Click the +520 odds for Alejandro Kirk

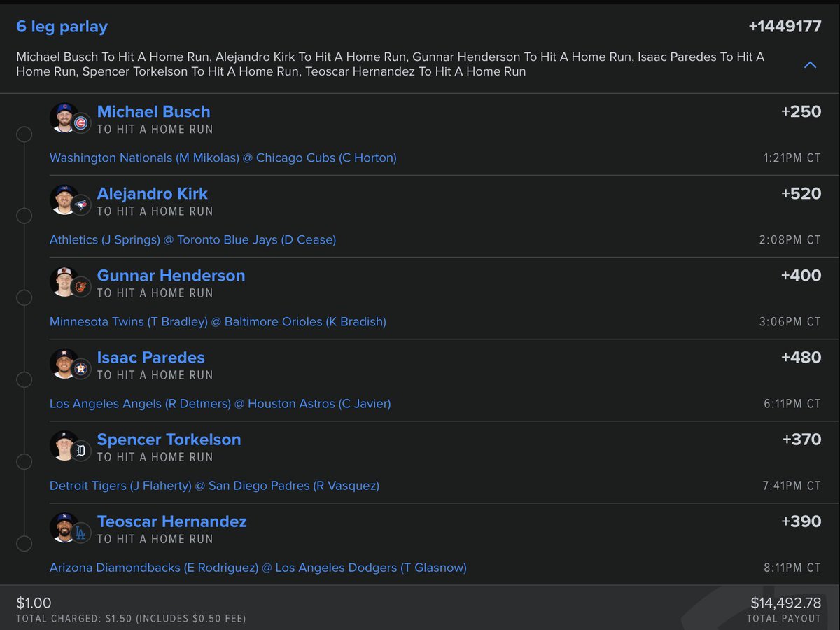pyautogui.click(x=801, y=193)
